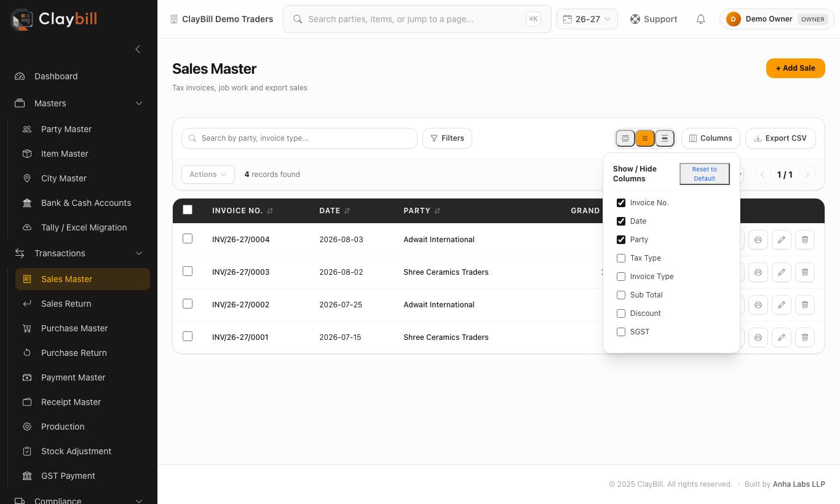Edit invoice INV/26-27/0003 with the pencil icon
840x504 pixels.
click(782, 272)
